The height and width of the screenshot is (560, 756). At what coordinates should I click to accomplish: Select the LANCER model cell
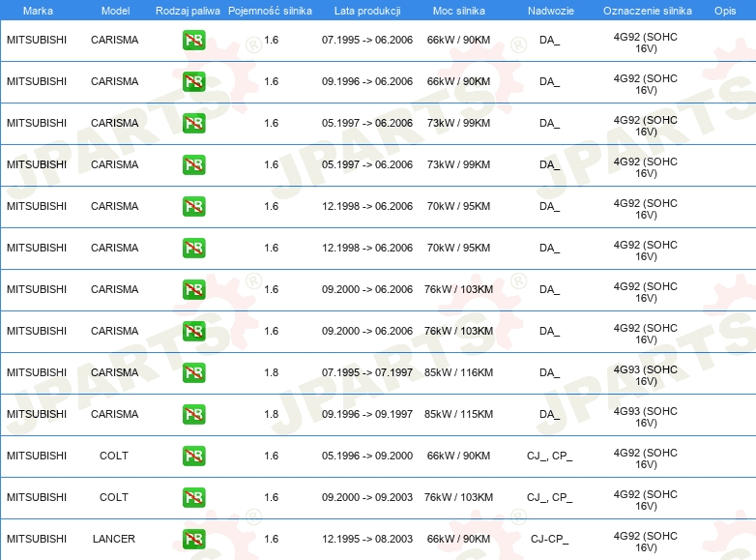pos(114,539)
